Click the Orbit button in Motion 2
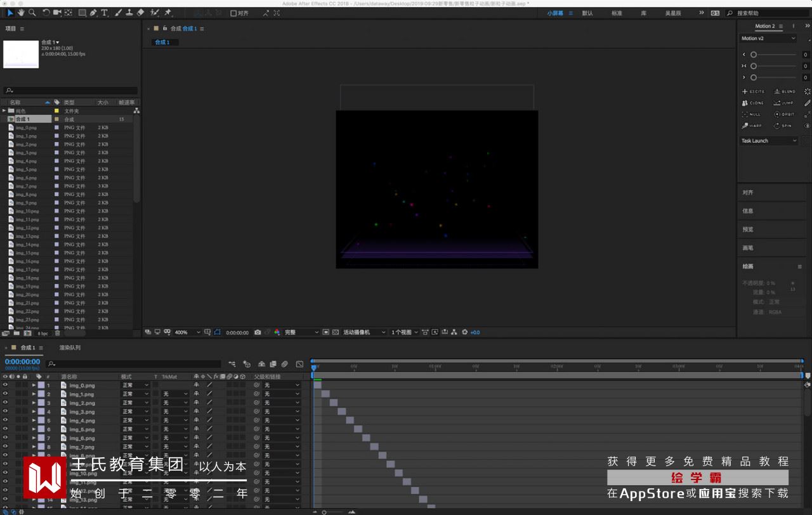Viewport: 812px width, 515px height. 785,114
